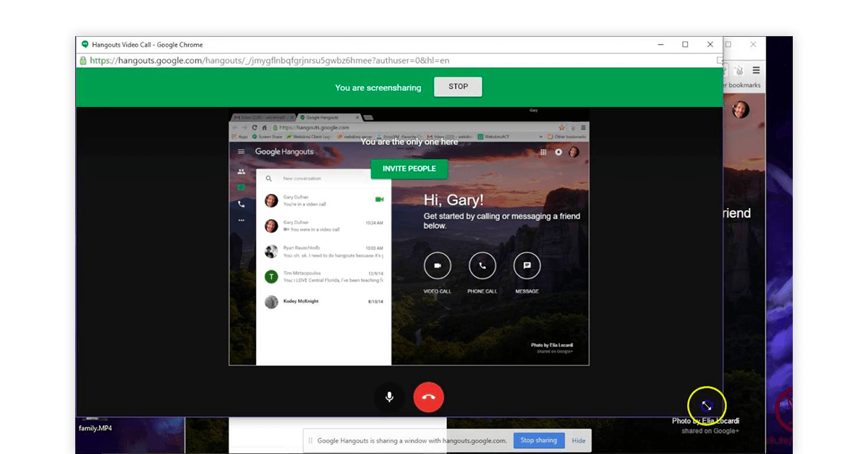Click the circular MESSAGE icon
Viewport: 868px width, 454px height.
(x=527, y=266)
